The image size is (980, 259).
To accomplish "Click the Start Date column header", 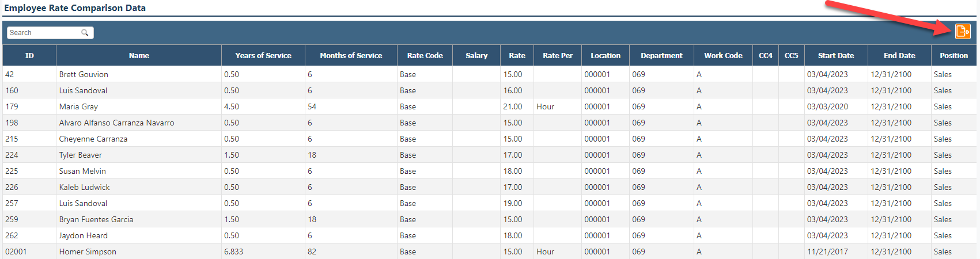I will 836,56.
